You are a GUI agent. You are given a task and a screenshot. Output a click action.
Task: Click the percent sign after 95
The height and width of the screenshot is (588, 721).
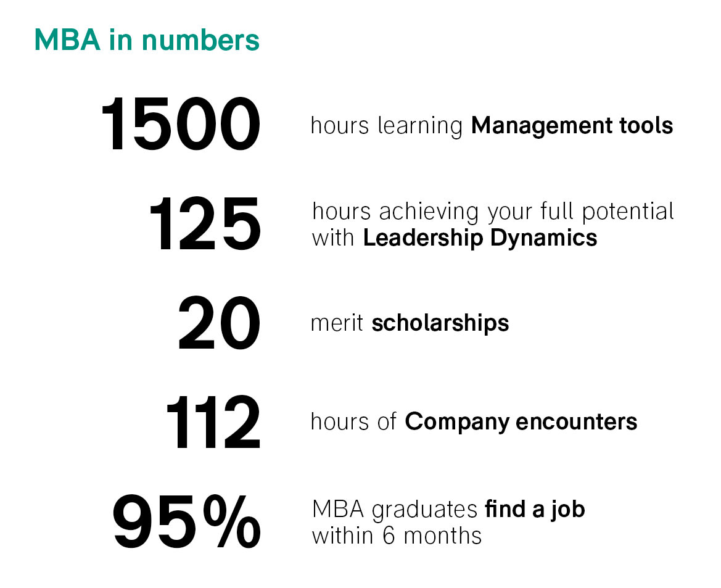[232, 521]
